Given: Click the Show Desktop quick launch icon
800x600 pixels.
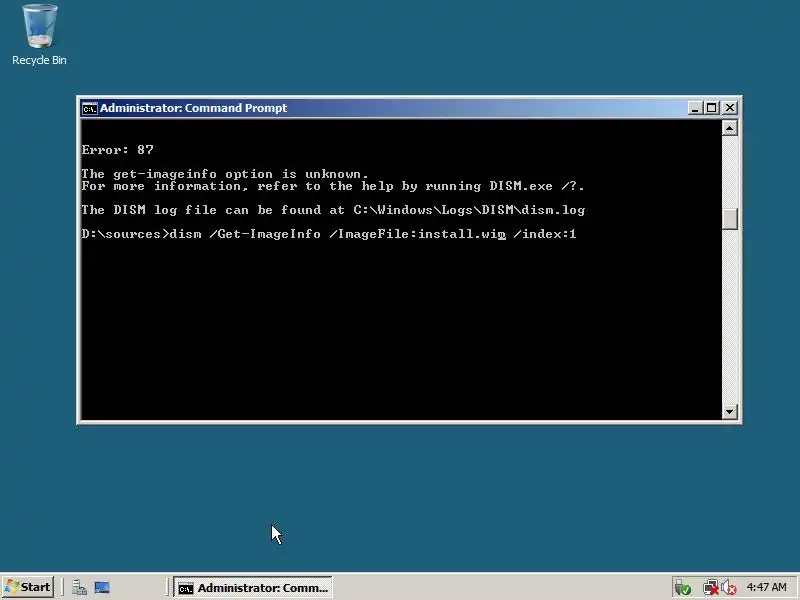Looking at the screenshot, I should click(102, 588).
